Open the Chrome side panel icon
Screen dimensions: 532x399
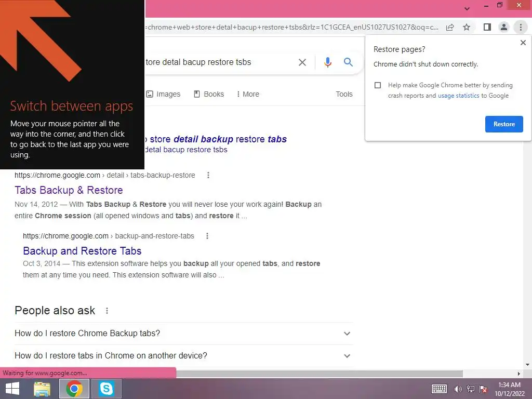click(487, 27)
